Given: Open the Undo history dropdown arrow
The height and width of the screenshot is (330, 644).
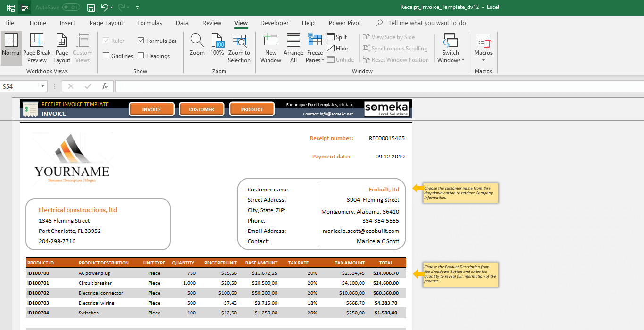Looking at the screenshot, I should 111,8.
